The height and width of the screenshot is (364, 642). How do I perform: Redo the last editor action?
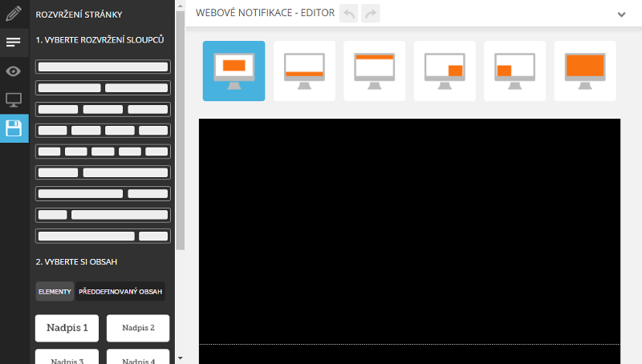click(x=371, y=14)
